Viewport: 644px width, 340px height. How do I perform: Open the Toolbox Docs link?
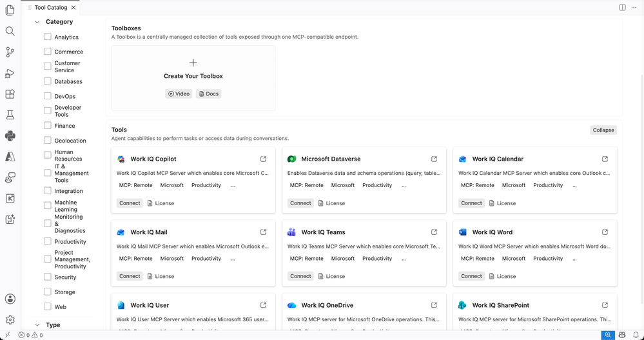pos(209,94)
